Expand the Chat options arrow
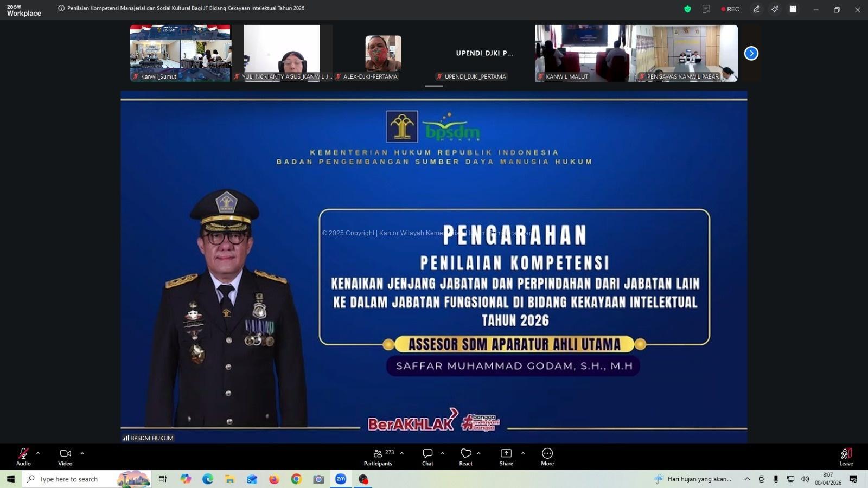Viewport: 868px width, 488px height. click(x=443, y=453)
